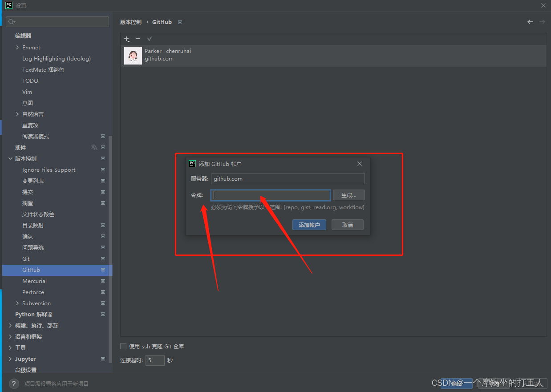Screen dimensions: 551x392
Task: Open the TODO settings page
Action: (30, 81)
